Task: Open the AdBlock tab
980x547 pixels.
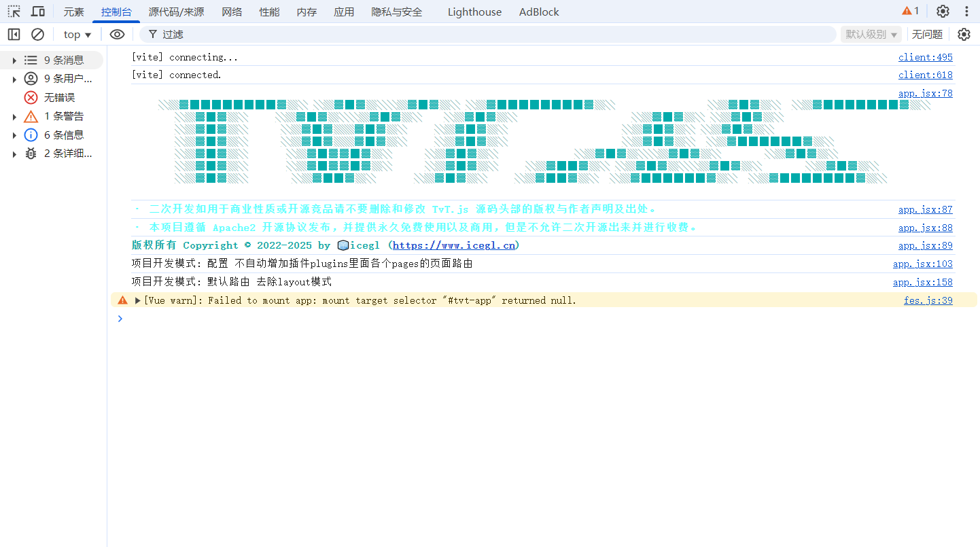Action: (539, 12)
